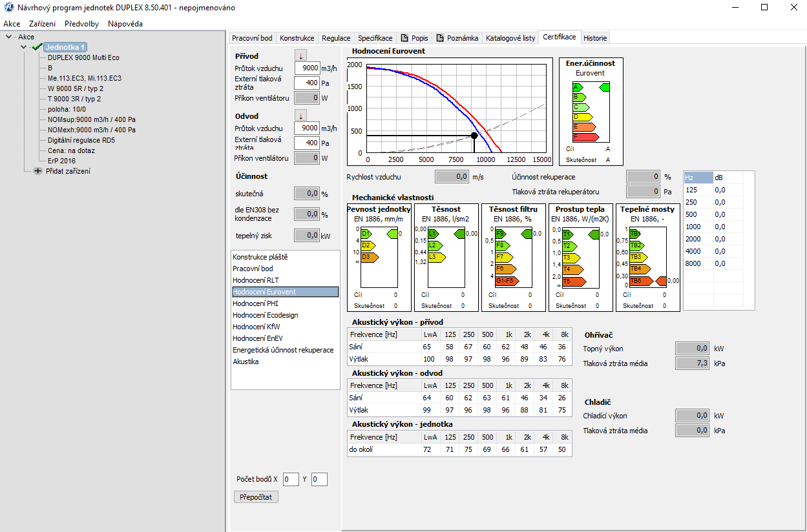The width and height of the screenshot is (807, 532).
Task: Click the document icon on Poznámka tab
Action: [x=440, y=38]
